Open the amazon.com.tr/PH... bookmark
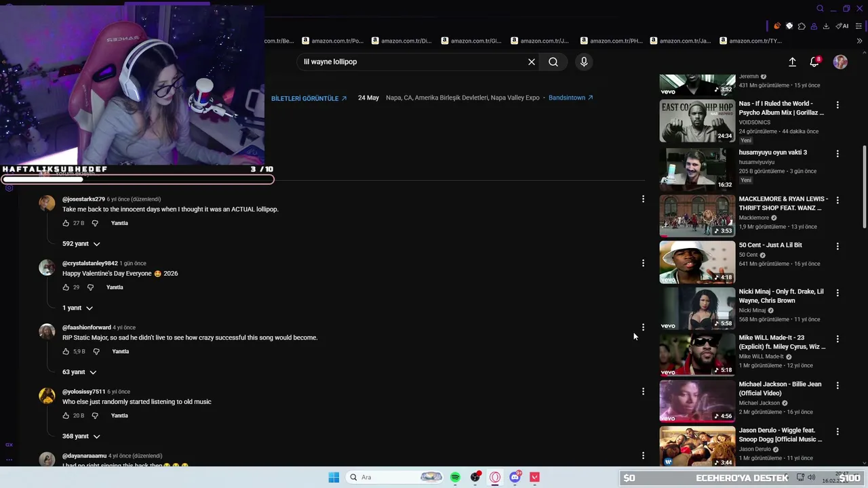The image size is (868, 488). tap(612, 41)
